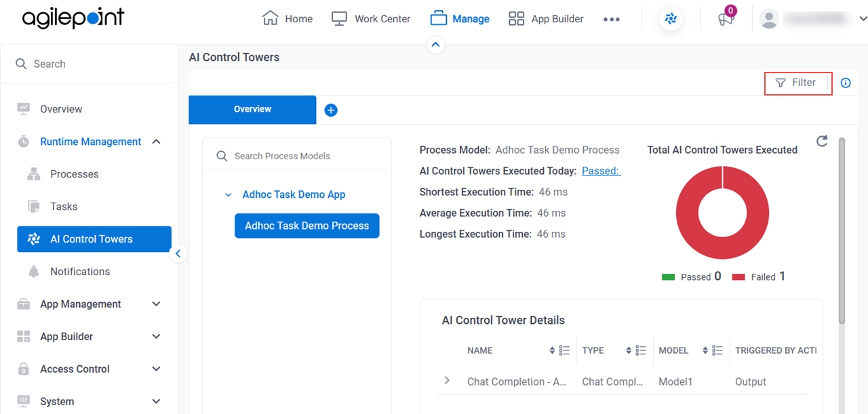The height and width of the screenshot is (414, 868).
Task: Collapse the Adhoc Task Demo App node
Action: (x=228, y=195)
